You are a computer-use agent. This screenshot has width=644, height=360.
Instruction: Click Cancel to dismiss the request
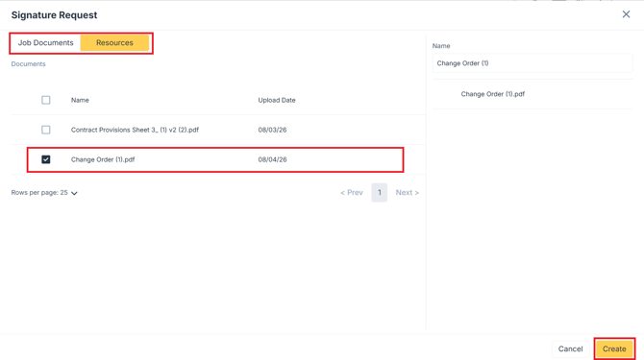[x=570, y=348]
